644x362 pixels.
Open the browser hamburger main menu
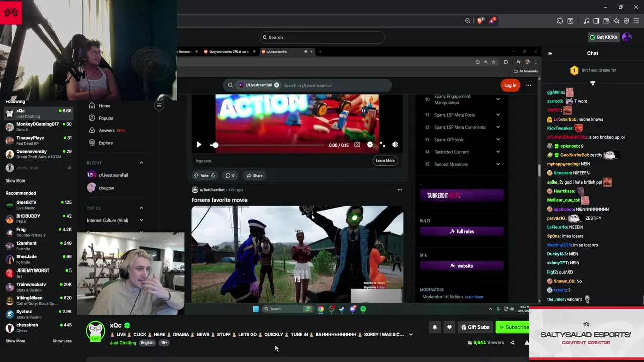636,21
